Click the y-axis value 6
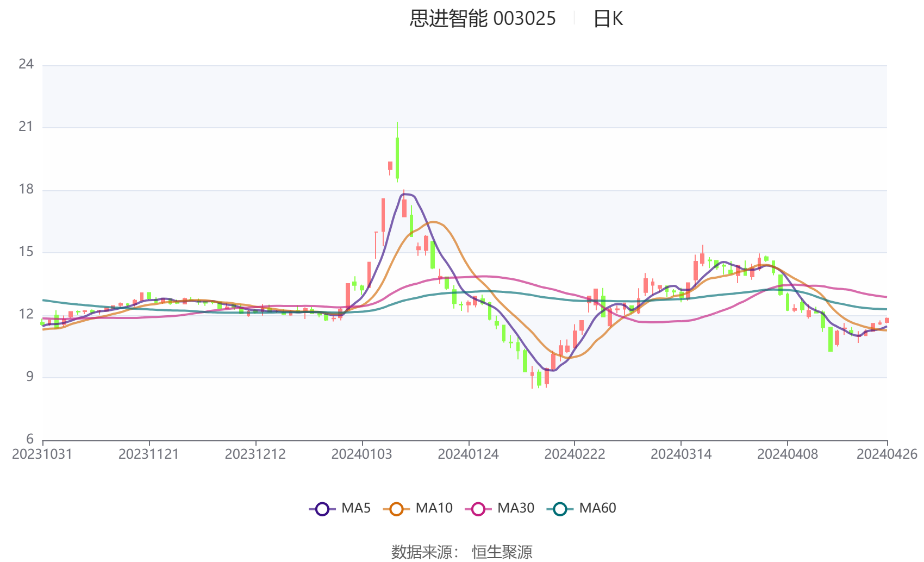 pos(30,439)
